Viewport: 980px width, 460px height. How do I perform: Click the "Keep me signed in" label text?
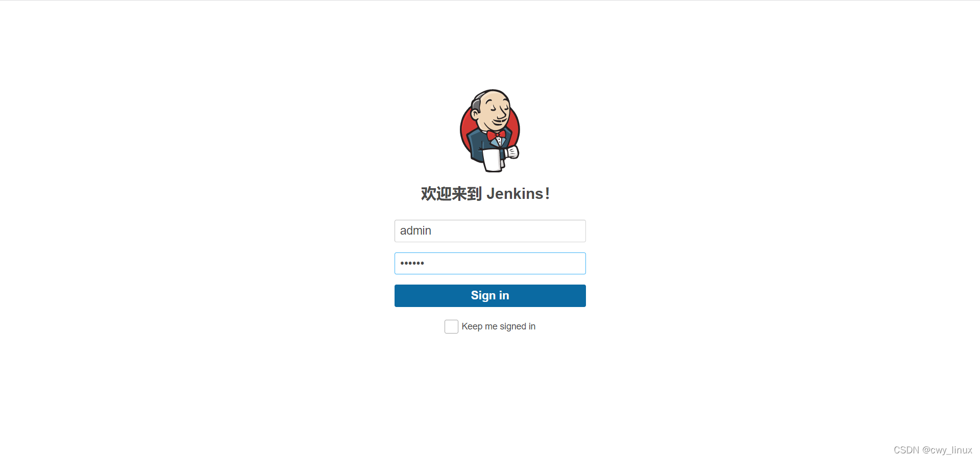coord(499,326)
